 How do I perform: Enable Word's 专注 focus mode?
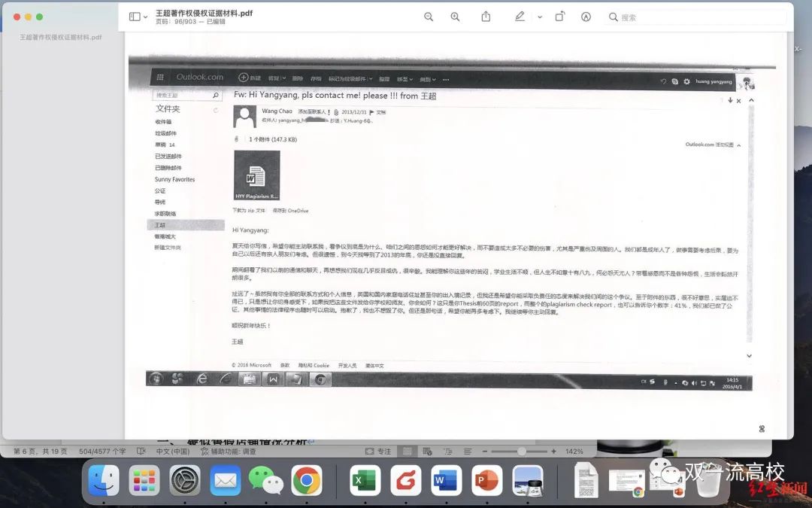(378, 452)
